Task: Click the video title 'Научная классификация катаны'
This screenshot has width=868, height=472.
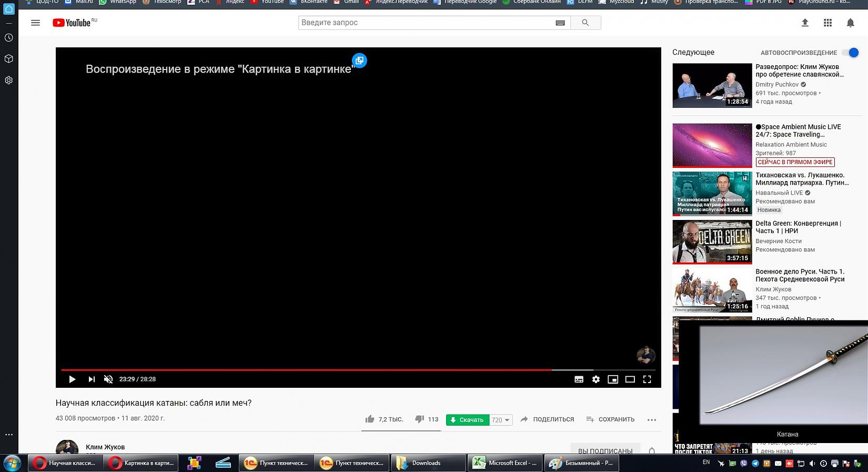Action: pos(154,403)
